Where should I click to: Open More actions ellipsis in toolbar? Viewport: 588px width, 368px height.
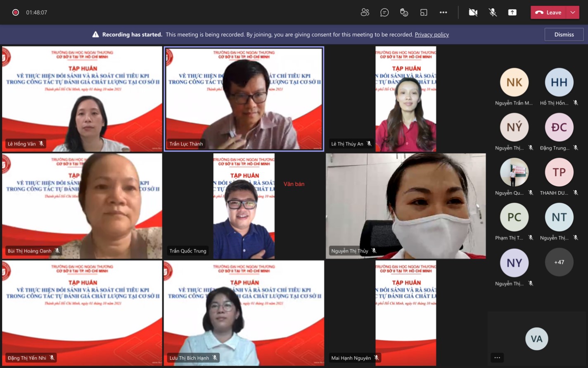coord(443,12)
